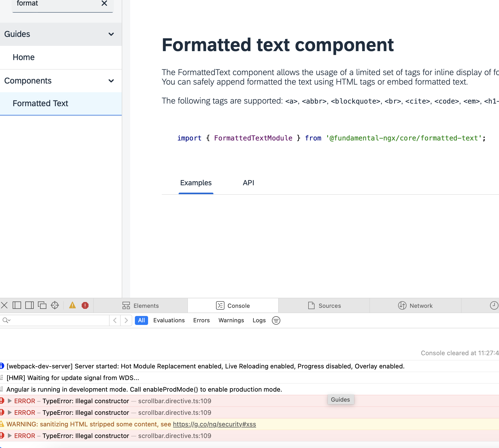This screenshot has width=499, height=448.
Task: Collapse the Components sidebar section
Action: [111, 81]
